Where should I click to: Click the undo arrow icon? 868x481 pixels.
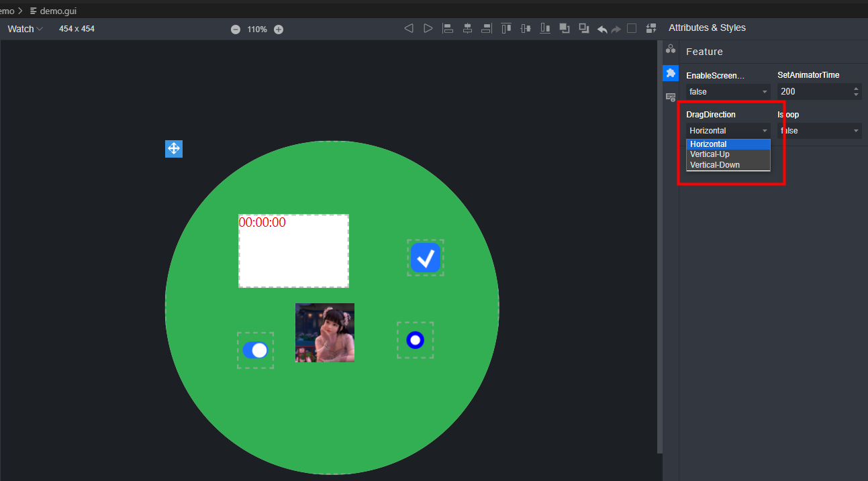[602, 29]
